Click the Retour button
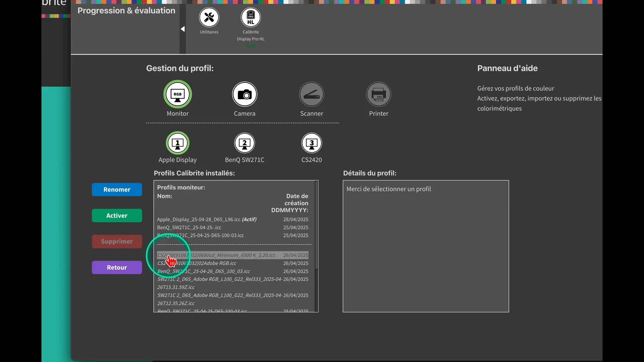This screenshot has height=362, width=644. [x=117, y=267]
